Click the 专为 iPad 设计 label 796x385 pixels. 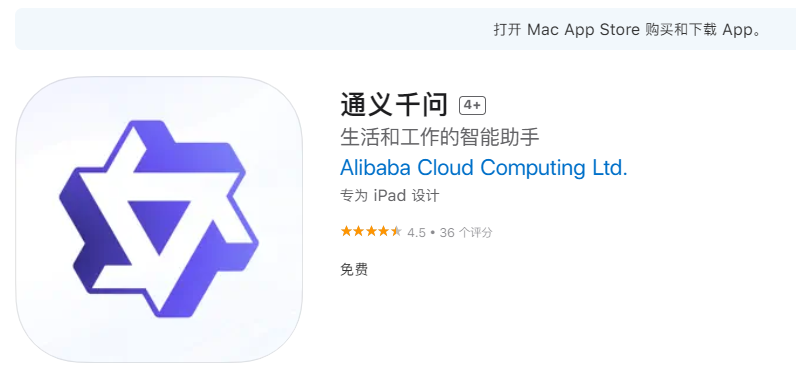click(390, 196)
